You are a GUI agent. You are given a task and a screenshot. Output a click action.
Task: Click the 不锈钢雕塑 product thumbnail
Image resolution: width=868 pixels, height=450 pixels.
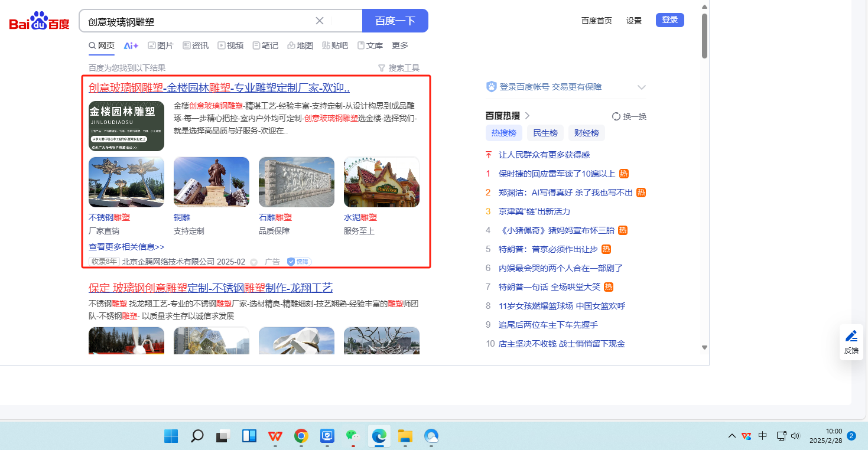126,182
